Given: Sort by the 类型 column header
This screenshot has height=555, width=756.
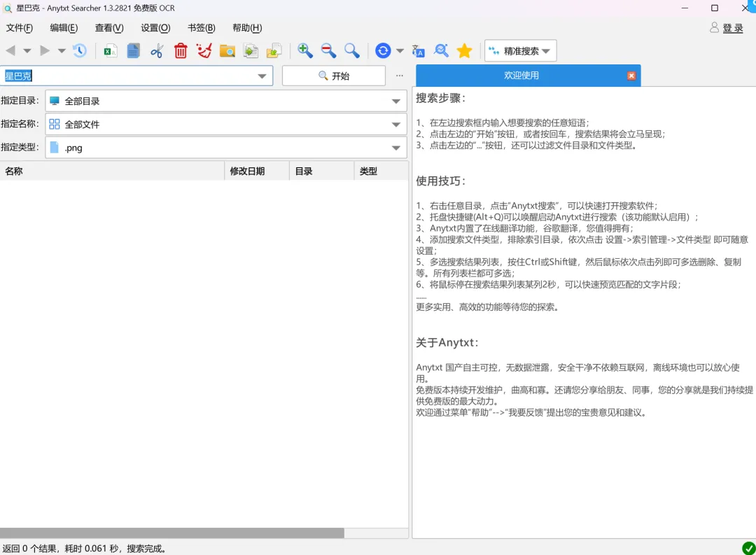Looking at the screenshot, I should pos(381,171).
